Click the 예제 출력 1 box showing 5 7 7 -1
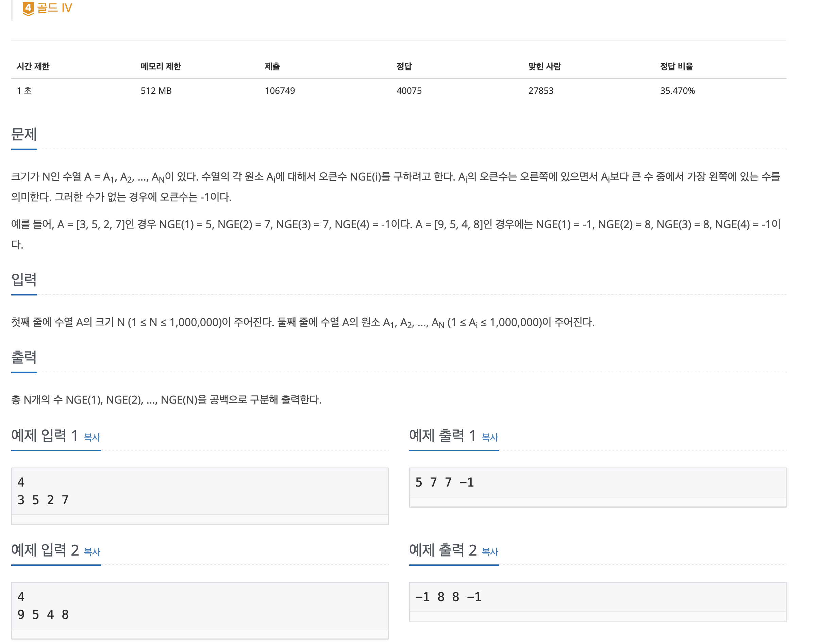This screenshot has height=644, width=838. click(x=597, y=482)
